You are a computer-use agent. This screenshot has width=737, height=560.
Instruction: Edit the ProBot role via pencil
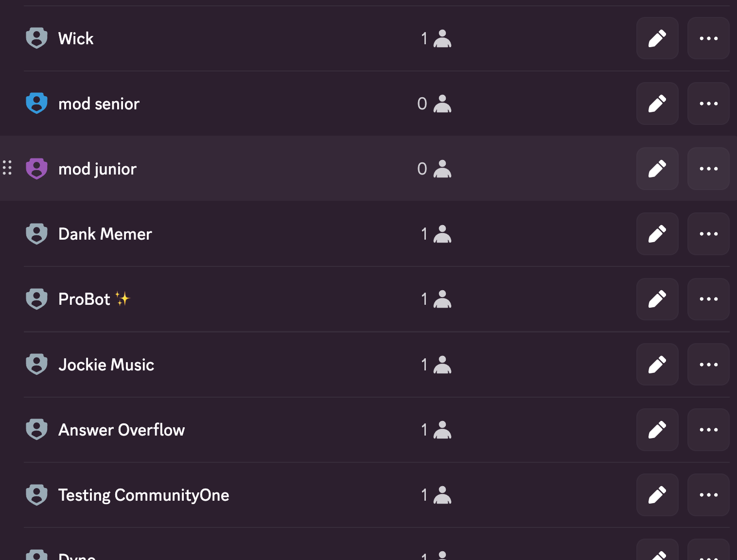click(x=657, y=299)
